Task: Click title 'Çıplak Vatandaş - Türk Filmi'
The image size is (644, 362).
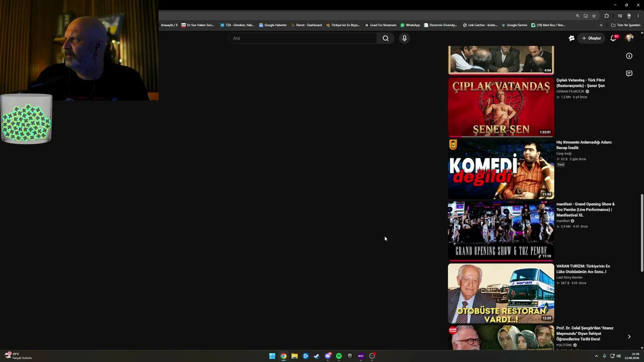Action: pyautogui.click(x=580, y=83)
